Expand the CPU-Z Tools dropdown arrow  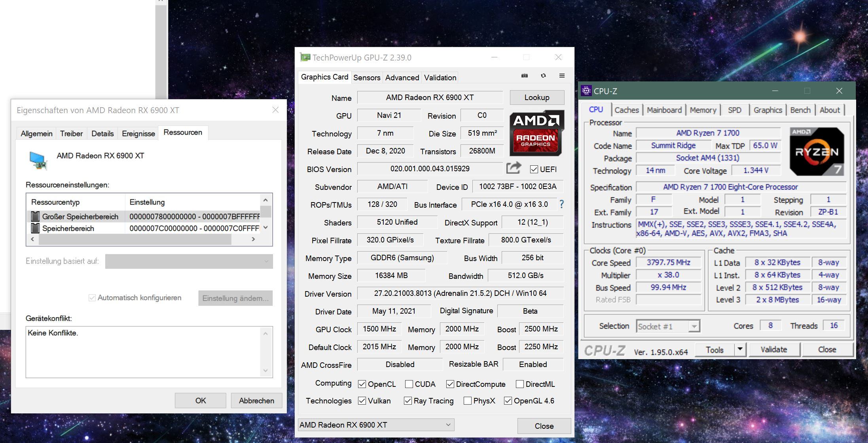coord(740,349)
